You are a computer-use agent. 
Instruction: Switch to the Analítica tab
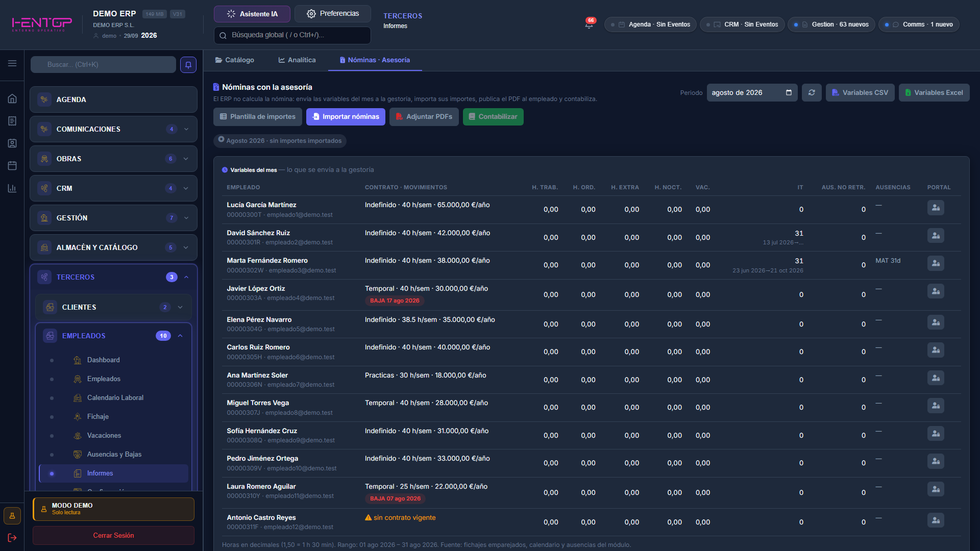click(x=297, y=60)
